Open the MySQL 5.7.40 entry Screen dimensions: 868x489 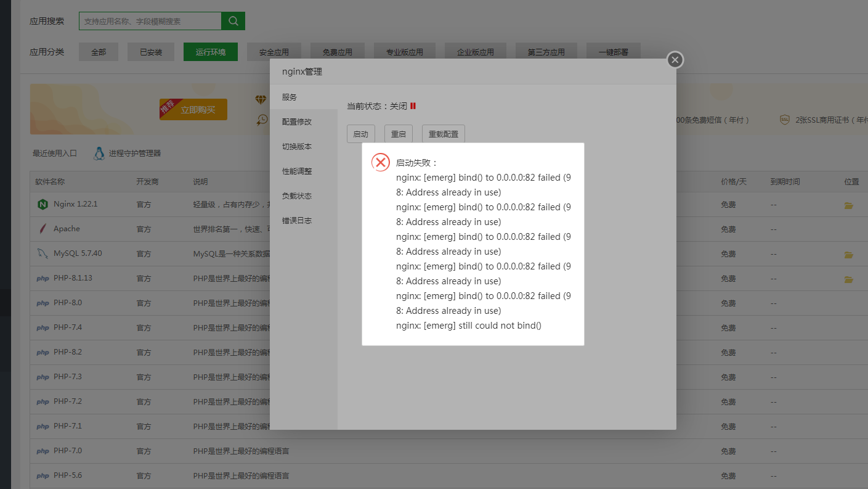click(x=78, y=253)
